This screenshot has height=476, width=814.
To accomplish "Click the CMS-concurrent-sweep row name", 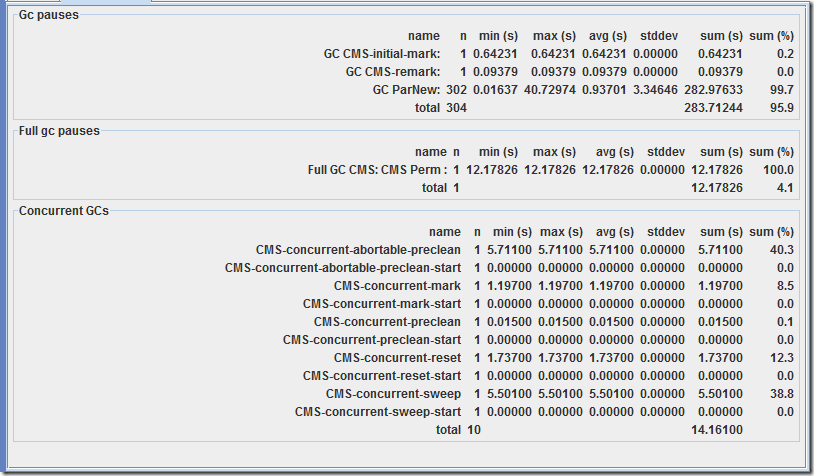I will tap(394, 393).
